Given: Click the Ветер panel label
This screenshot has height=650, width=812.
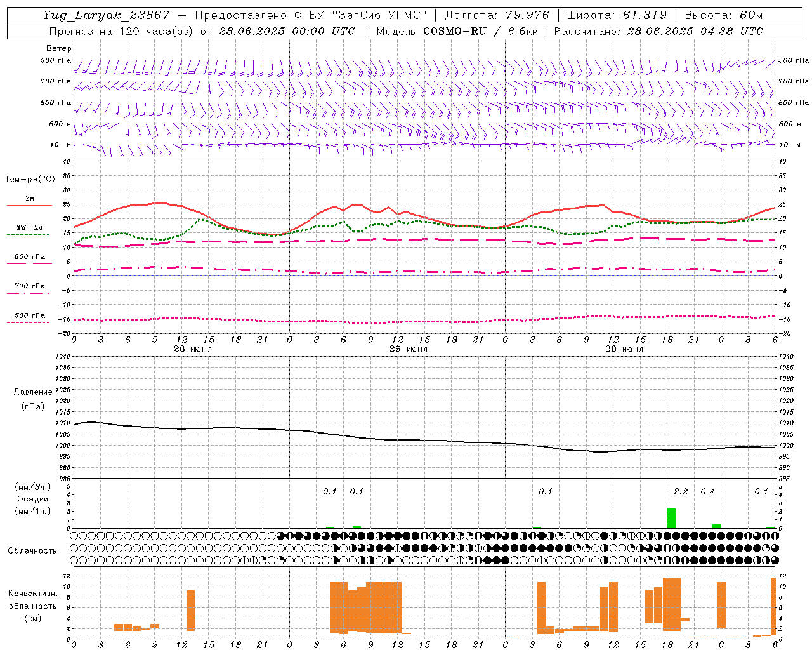Looking at the screenshot, I should pyautogui.click(x=59, y=48).
